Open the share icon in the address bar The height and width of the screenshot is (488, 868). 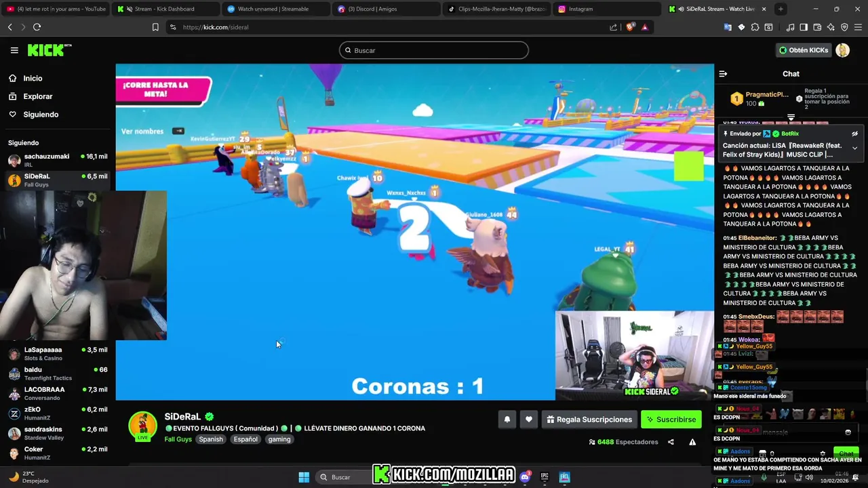(613, 27)
